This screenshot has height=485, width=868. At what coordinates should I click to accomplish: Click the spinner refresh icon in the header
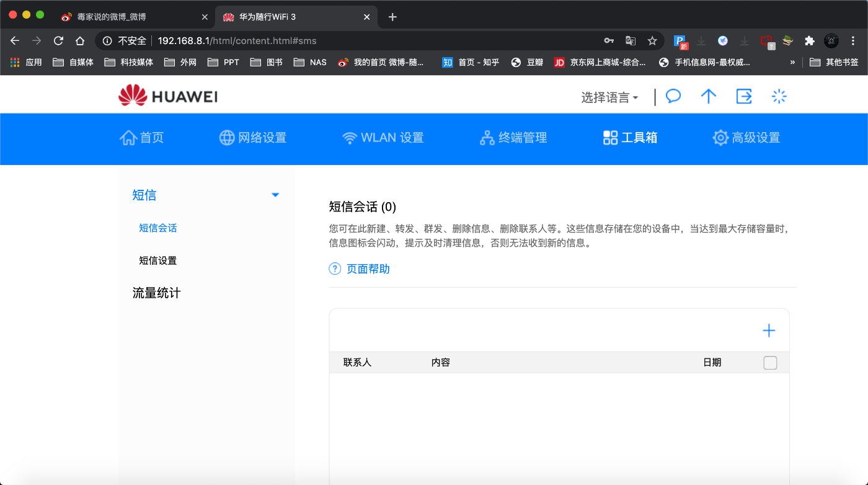point(779,96)
